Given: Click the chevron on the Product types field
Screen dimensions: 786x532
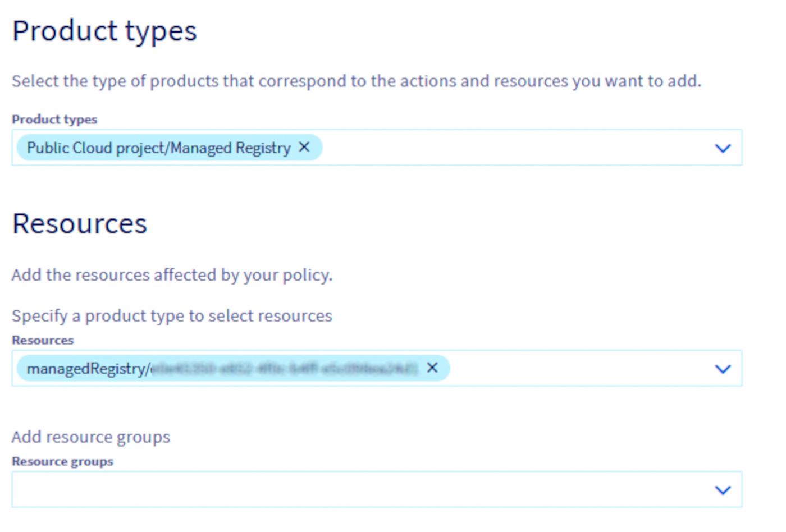Looking at the screenshot, I should click(723, 148).
